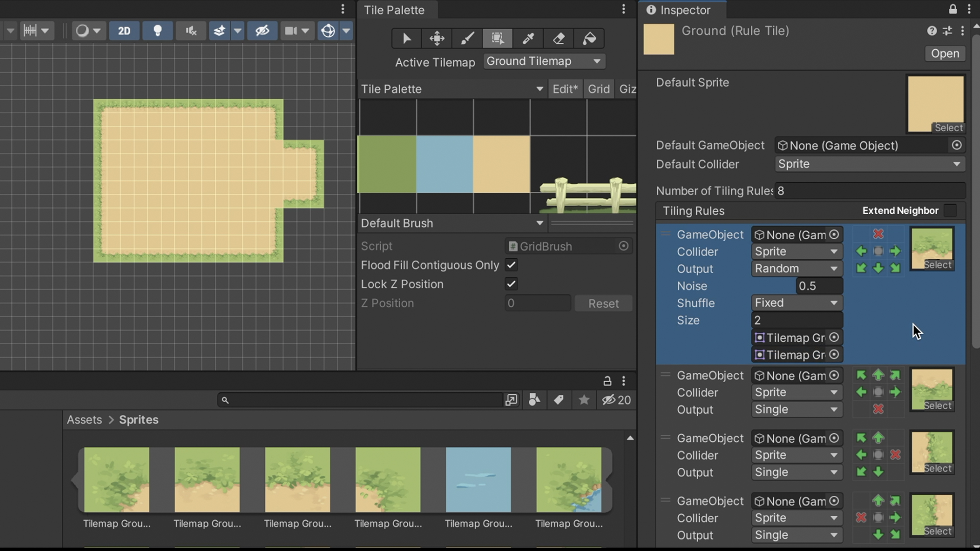The image size is (980, 551).
Task: Open search by type filter icon
Action: coord(534,400)
